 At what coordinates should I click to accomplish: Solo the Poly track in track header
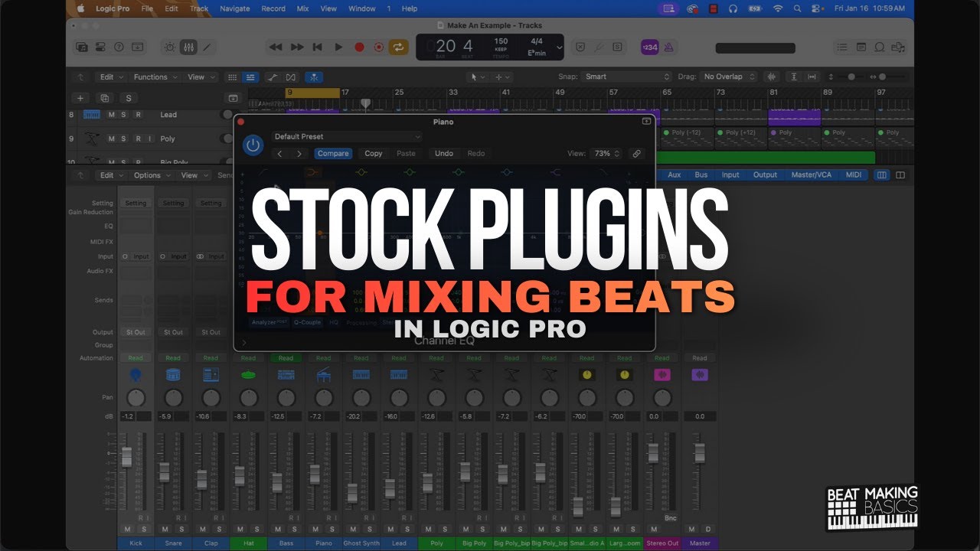click(x=124, y=139)
